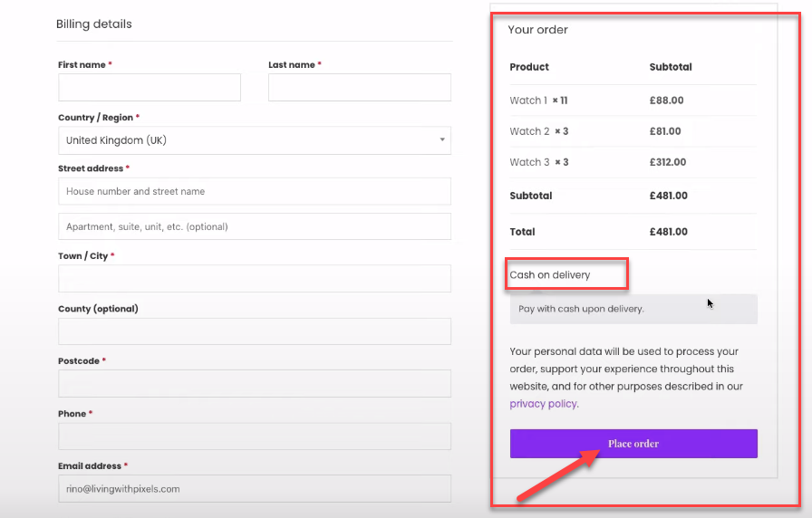
Task: Open the privacy policy link
Action: coord(543,404)
